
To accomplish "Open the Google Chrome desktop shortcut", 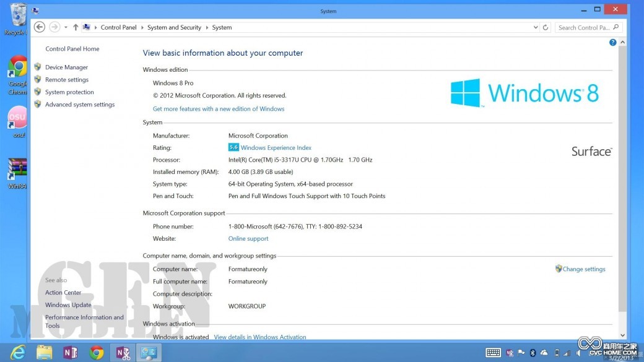I will click(x=18, y=75).
